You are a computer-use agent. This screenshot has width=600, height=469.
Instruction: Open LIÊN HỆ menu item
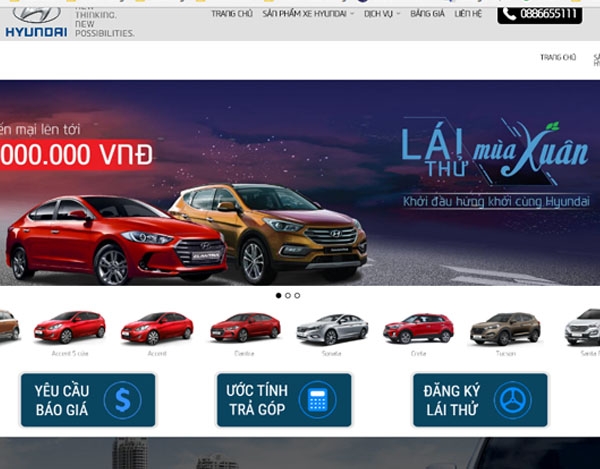(x=468, y=14)
